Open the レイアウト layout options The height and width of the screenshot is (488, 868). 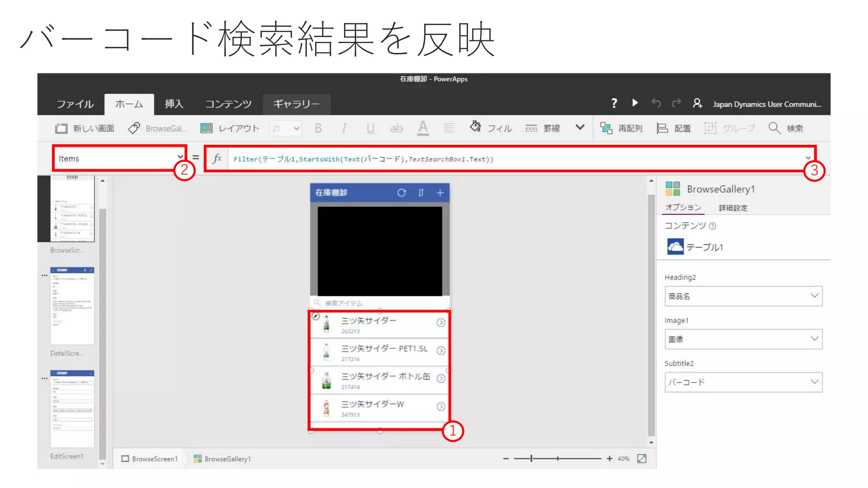tap(229, 128)
